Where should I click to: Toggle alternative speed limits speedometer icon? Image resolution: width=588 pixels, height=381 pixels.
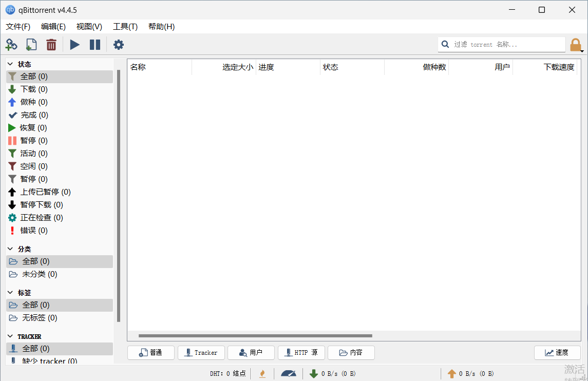(289, 373)
